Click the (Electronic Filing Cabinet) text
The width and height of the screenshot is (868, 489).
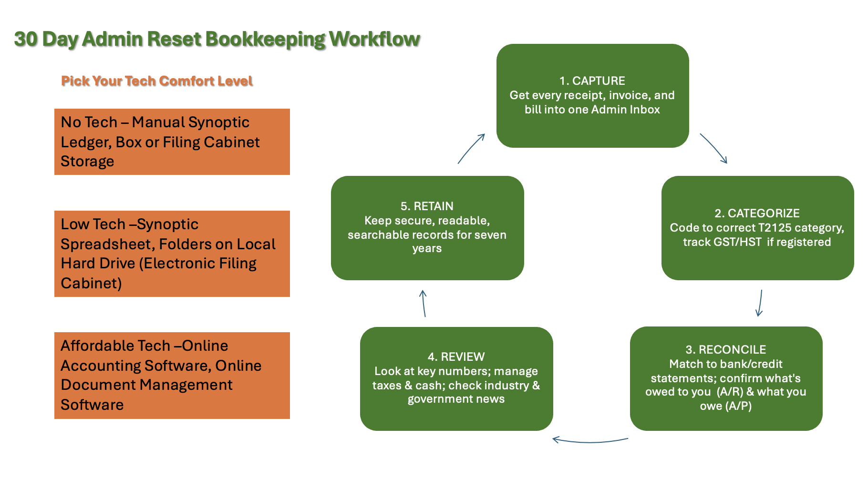[197, 264]
